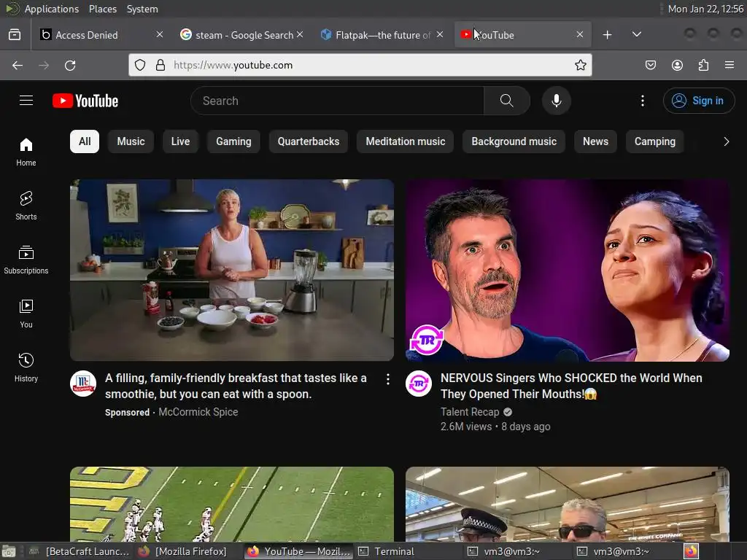Go back with the browser back arrow
The width and height of the screenshot is (747, 560).
click(18, 65)
